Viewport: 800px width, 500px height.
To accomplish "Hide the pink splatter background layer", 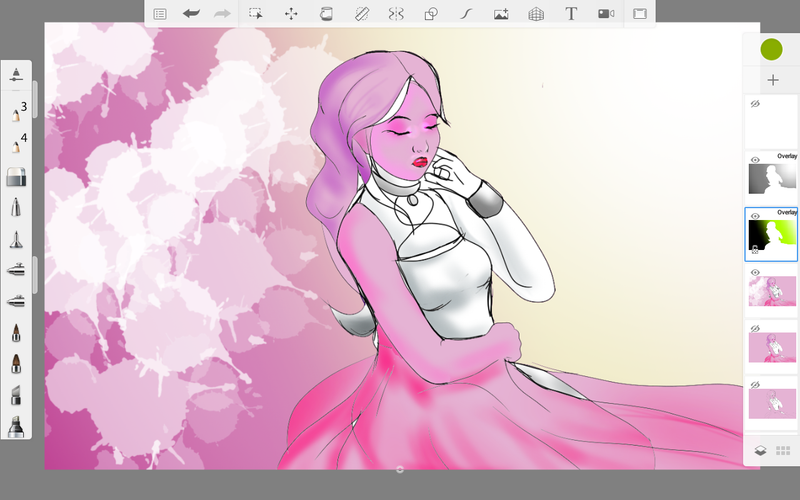I will pos(755,272).
